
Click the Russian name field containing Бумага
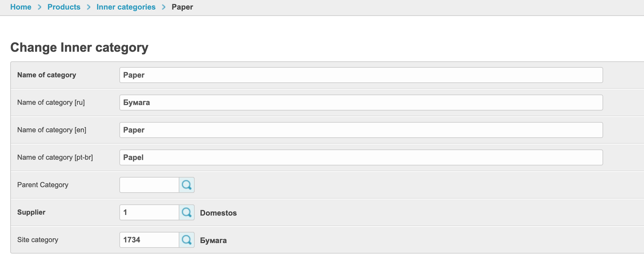click(361, 103)
